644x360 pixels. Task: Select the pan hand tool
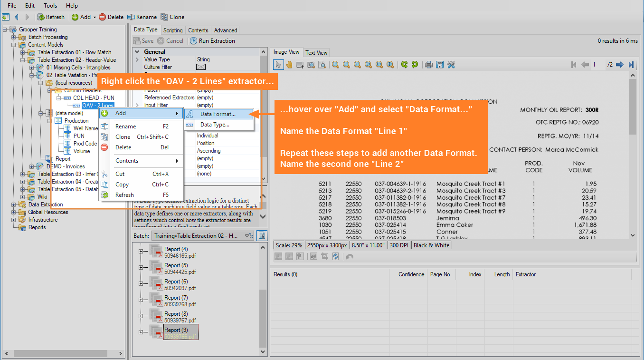coord(289,65)
